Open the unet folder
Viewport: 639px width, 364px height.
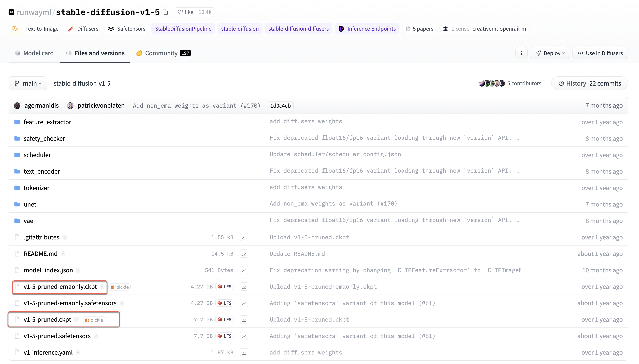[x=30, y=204]
